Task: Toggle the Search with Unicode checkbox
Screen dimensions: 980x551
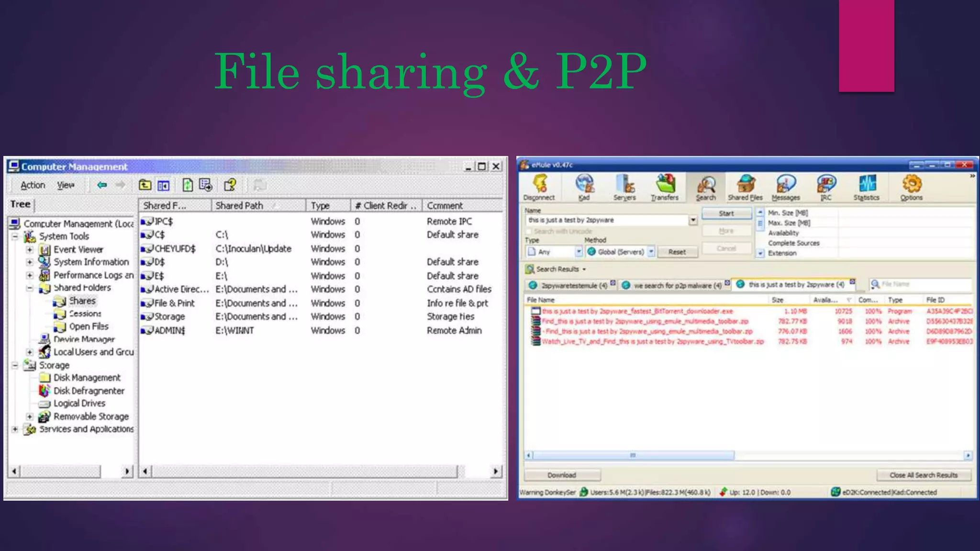Action: 529,231
